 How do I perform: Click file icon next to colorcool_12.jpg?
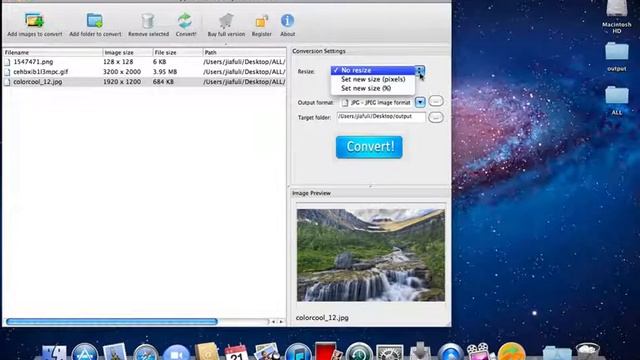[x=7, y=82]
